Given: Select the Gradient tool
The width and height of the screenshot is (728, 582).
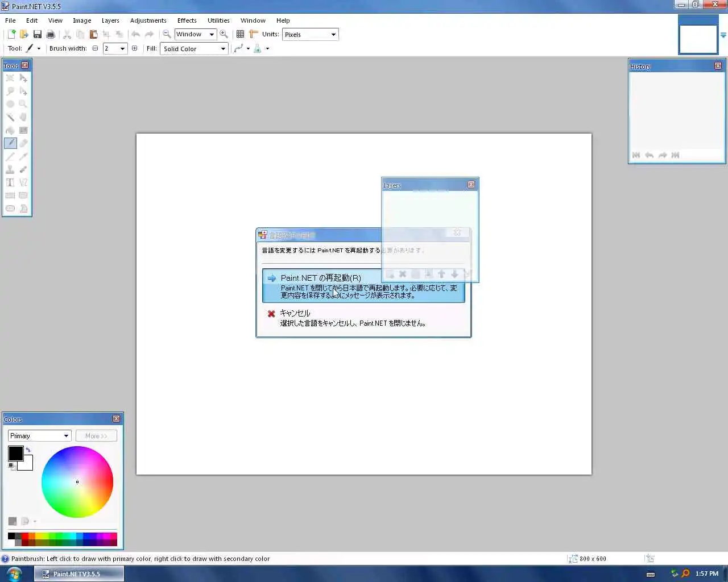Looking at the screenshot, I should tap(23, 130).
